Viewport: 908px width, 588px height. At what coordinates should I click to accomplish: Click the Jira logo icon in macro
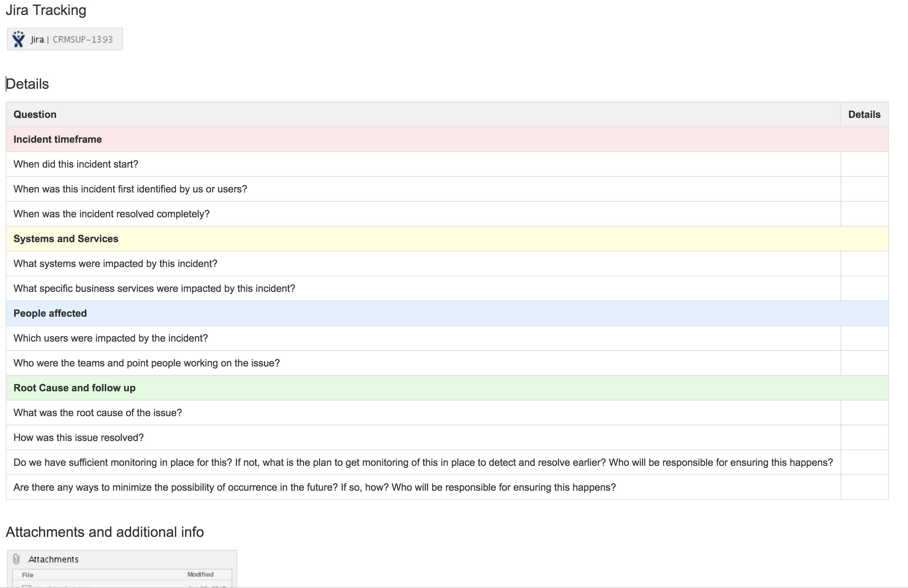(x=18, y=39)
